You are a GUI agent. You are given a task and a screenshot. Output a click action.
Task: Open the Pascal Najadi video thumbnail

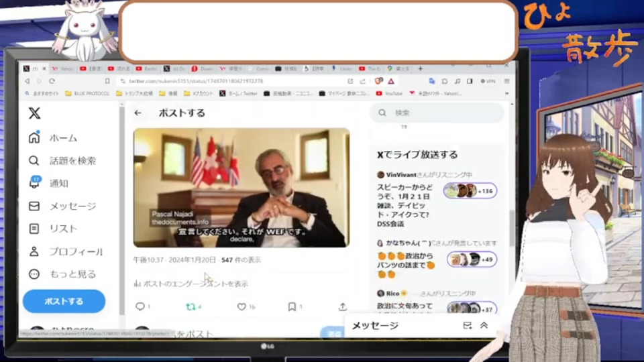tap(241, 188)
